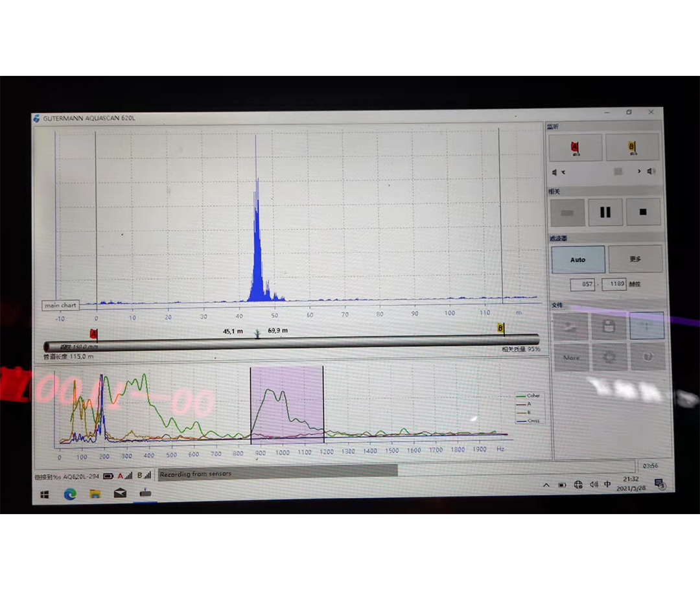Click the pipe length 115,0 m label
The image size is (700, 590).
68,357
